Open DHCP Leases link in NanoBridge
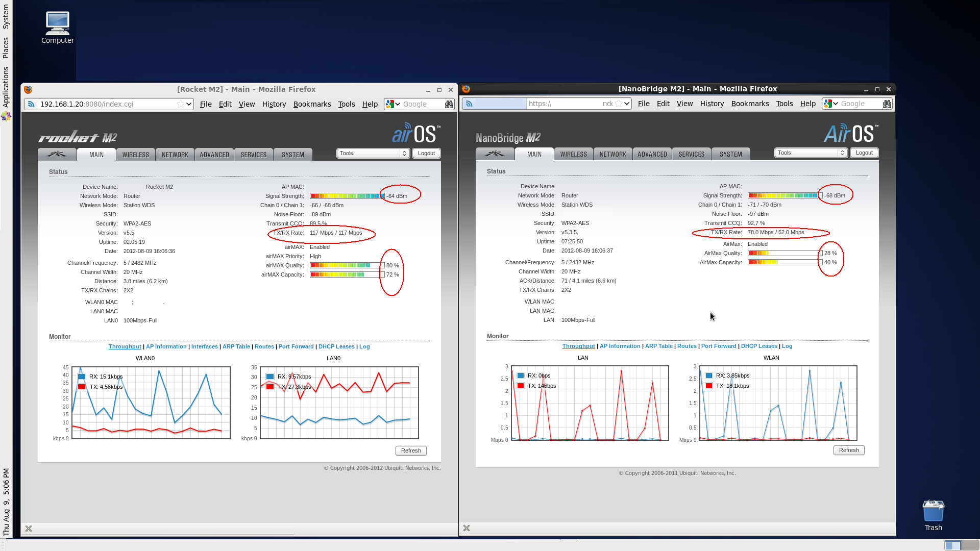Screen dimensions: 980x551 coord(759,346)
